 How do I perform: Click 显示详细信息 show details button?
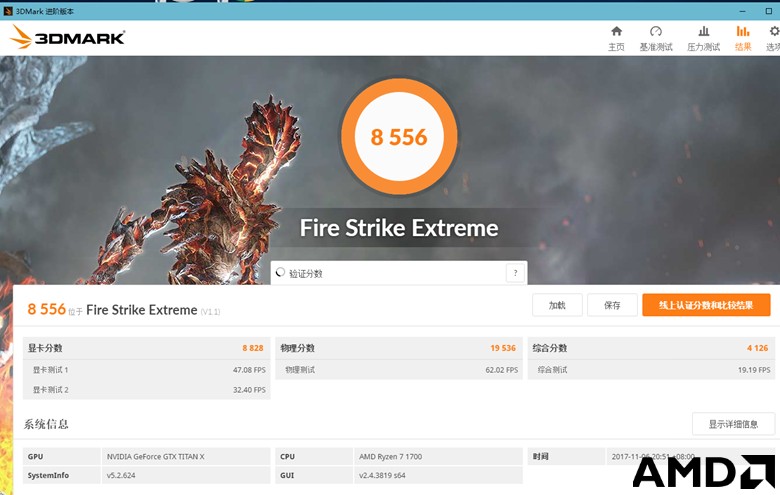(x=733, y=424)
